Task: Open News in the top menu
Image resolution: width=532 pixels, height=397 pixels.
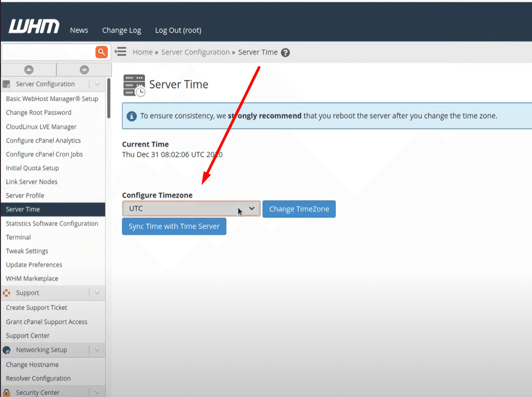Action: [79, 30]
